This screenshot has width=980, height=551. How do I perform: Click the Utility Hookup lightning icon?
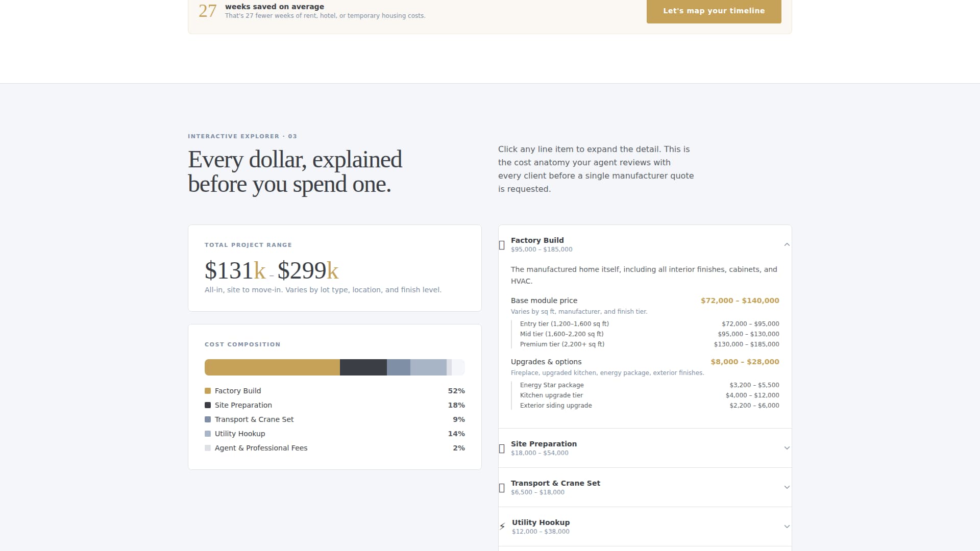(502, 525)
